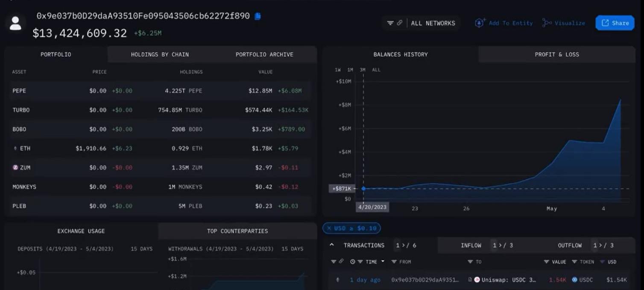Click the user avatar profile icon
The height and width of the screenshot is (290, 644).
pos(15,24)
